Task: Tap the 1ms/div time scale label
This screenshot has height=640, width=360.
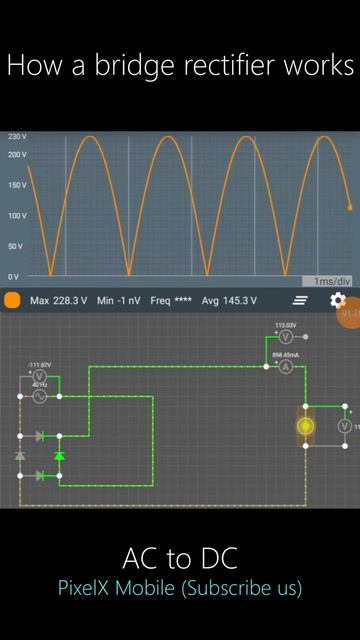Action: coord(327,281)
